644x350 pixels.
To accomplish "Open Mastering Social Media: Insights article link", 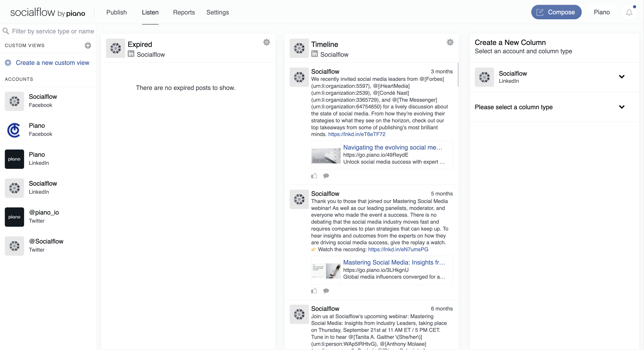I will tap(394, 262).
